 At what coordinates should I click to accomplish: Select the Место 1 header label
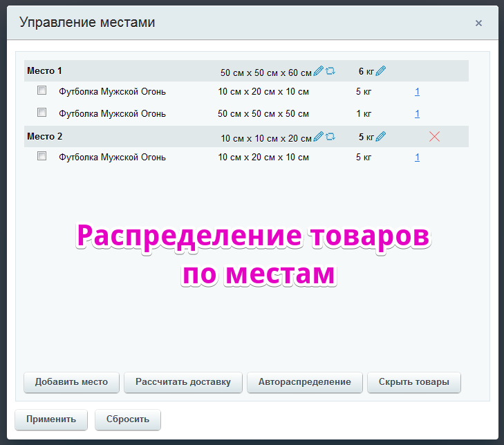point(44,70)
